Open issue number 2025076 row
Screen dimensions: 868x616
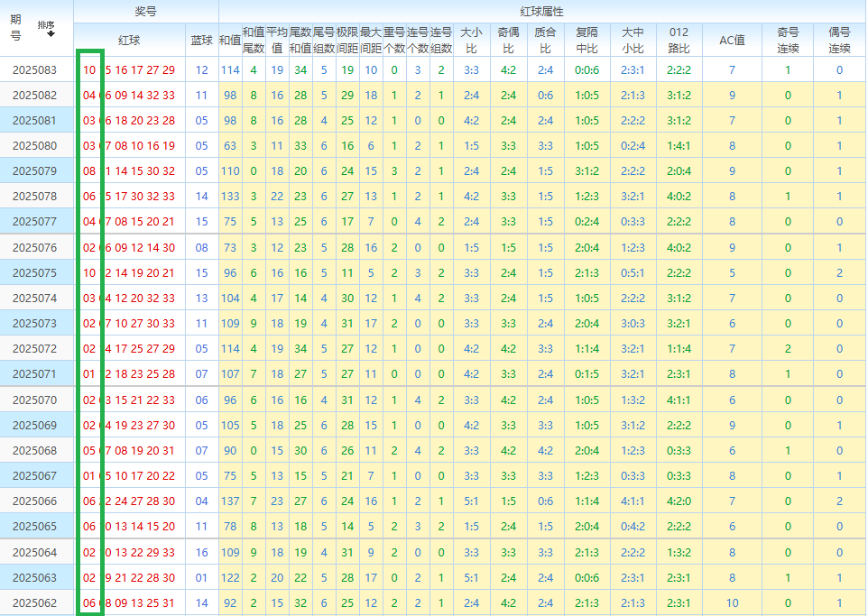(35, 248)
